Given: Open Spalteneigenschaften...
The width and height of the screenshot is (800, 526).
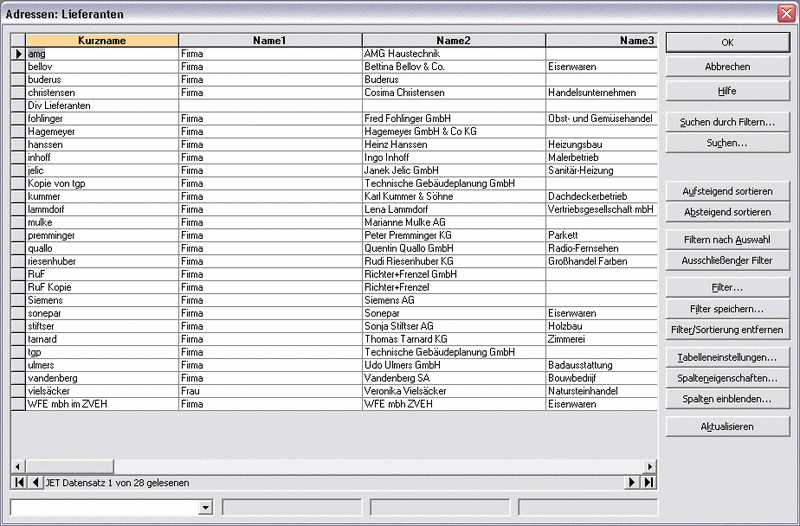Looking at the screenshot, I should [728, 378].
